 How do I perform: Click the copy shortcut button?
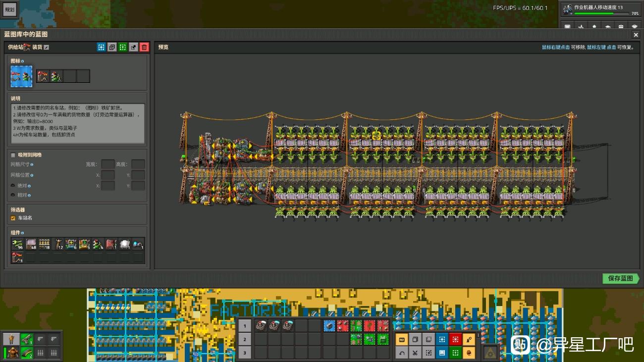415,339
